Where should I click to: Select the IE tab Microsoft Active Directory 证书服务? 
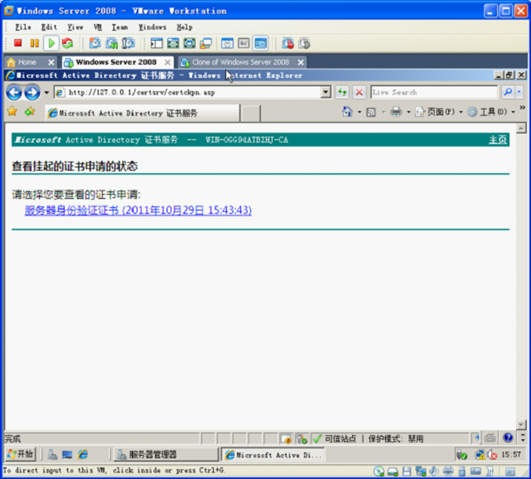[x=142, y=113]
